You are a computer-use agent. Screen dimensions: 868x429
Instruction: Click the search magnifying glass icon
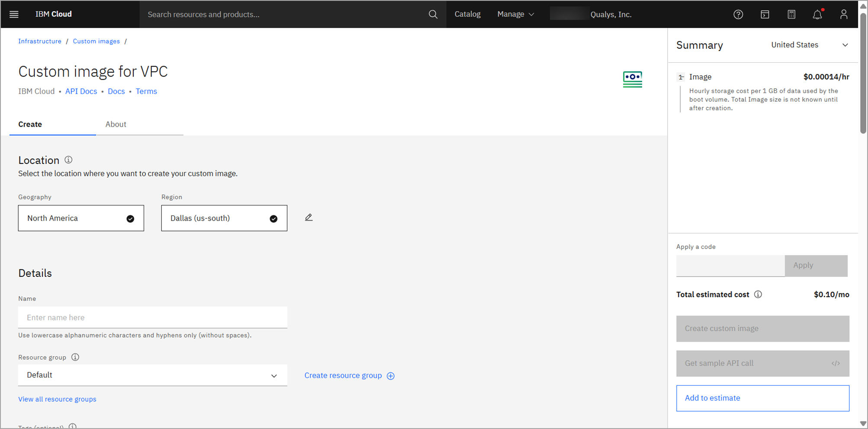click(433, 14)
